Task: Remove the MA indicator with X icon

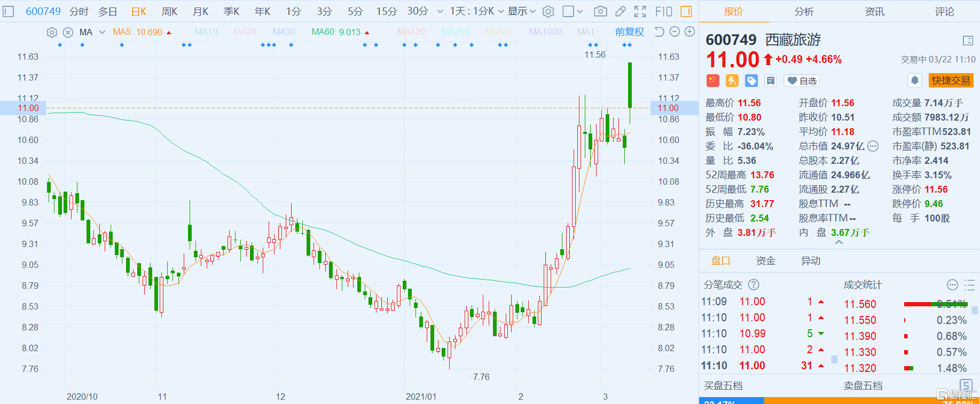Action: 68,32
